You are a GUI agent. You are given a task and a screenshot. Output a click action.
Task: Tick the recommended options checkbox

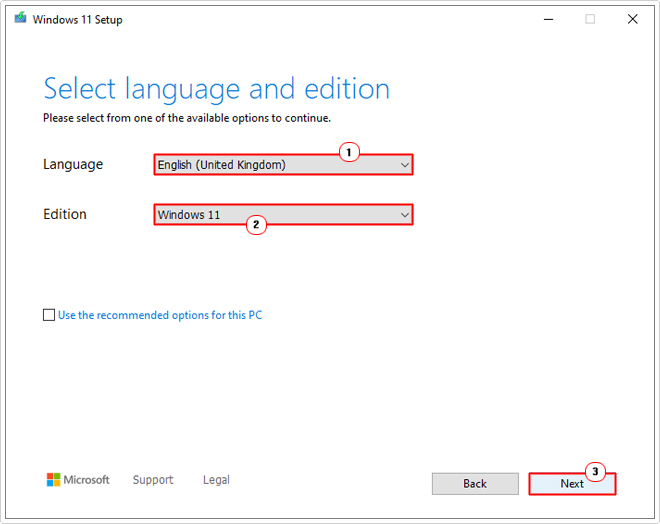(49, 315)
